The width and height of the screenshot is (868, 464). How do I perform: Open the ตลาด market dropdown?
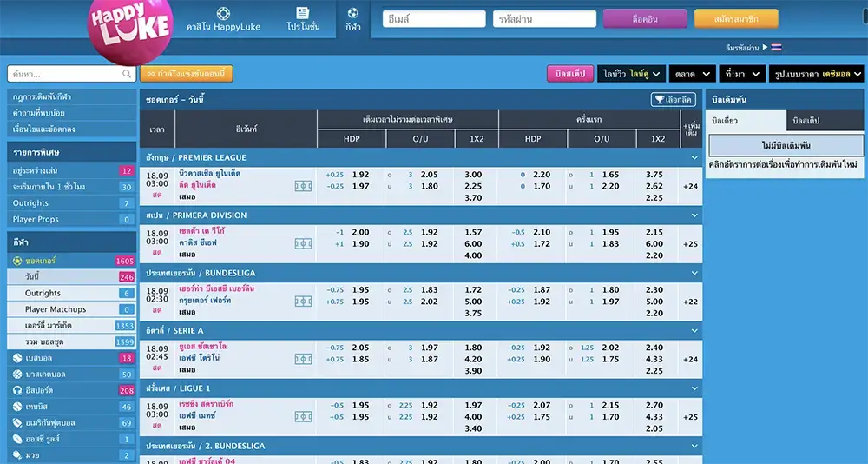click(x=692, y=74)
